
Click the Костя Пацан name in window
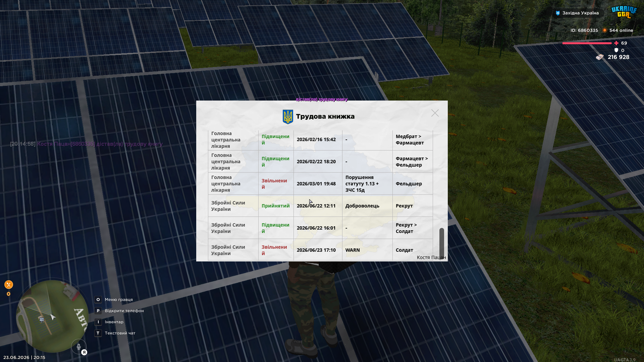coord(431,257)
